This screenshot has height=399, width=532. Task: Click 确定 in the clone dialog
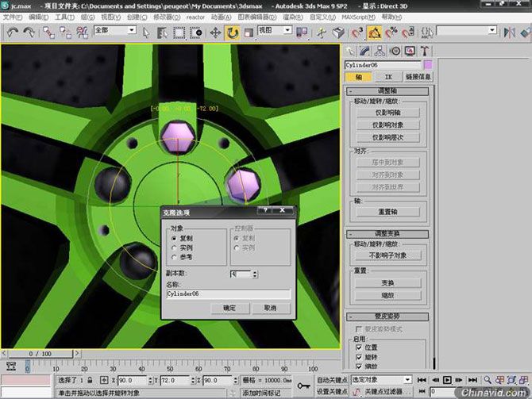[229, 308]
